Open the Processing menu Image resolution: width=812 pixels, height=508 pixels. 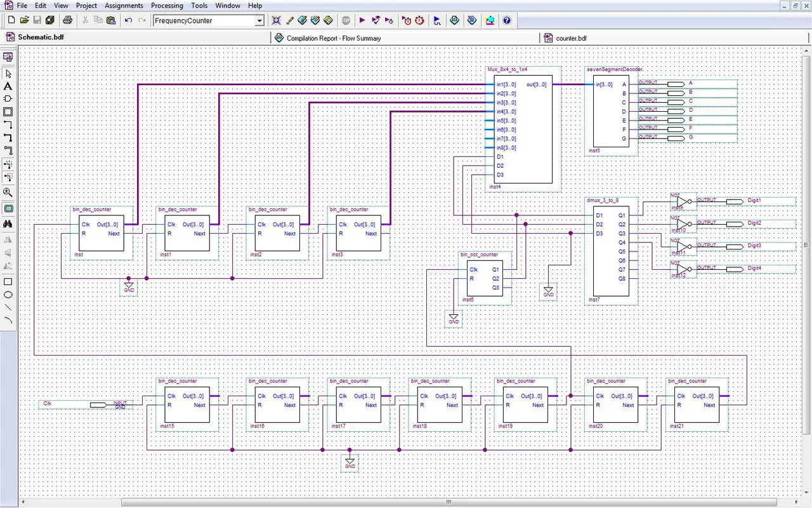point(167,5)
